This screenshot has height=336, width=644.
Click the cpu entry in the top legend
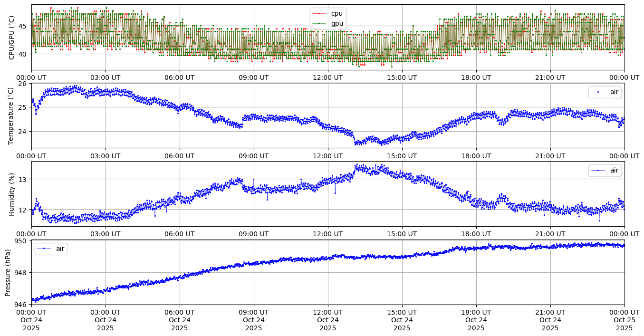(336, 14)
